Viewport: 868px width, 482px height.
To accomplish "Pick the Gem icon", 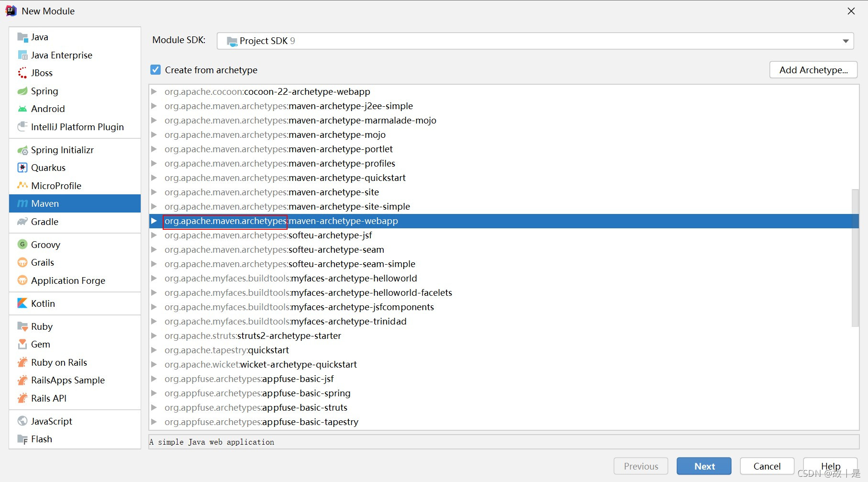I will click(22, 344).
